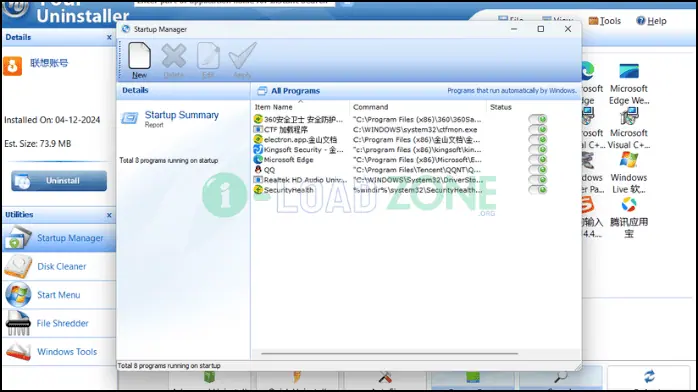Image resolution: width=698 pixels, height=392 pixels.
Task: Select the Windows Live program icon
Action: pyautogui.click(x=629, y=173)
